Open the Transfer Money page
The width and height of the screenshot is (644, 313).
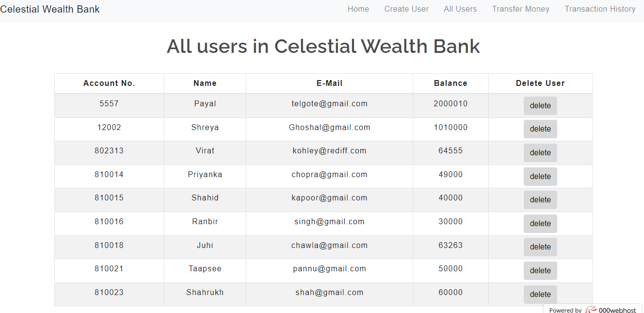point(520,9)
